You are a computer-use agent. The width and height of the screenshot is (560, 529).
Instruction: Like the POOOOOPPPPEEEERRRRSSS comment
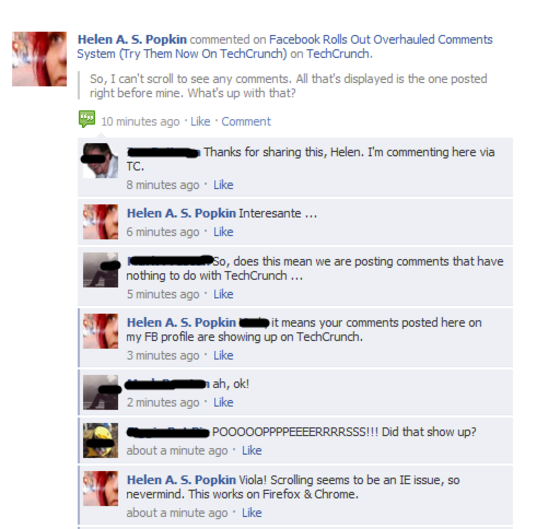(x=252, y=450)
